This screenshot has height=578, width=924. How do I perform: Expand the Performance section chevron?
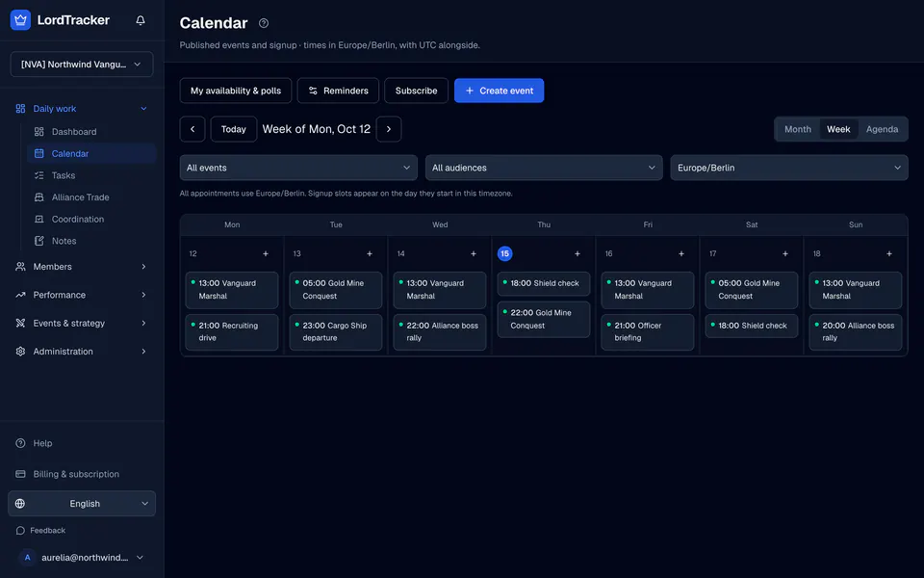[x=143, y=295]
